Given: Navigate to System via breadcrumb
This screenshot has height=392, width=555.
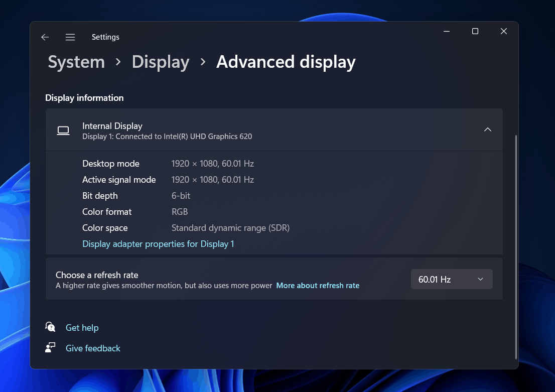Looking at the screenshot, I should pyautogui.click(x=76, y=61).
